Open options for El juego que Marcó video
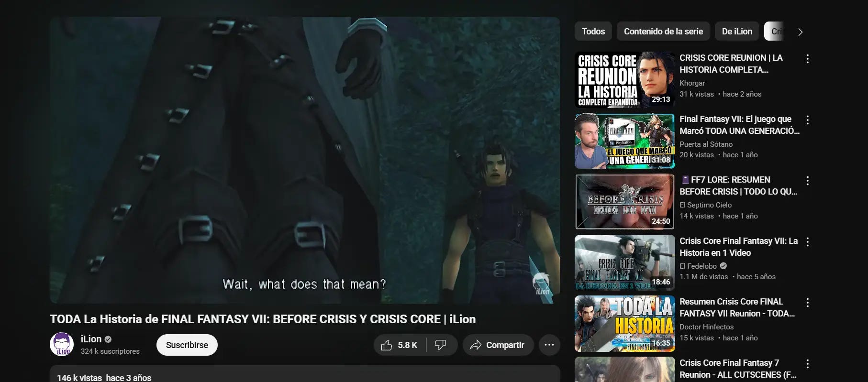868x382 pixels. [x=807, y=120]
